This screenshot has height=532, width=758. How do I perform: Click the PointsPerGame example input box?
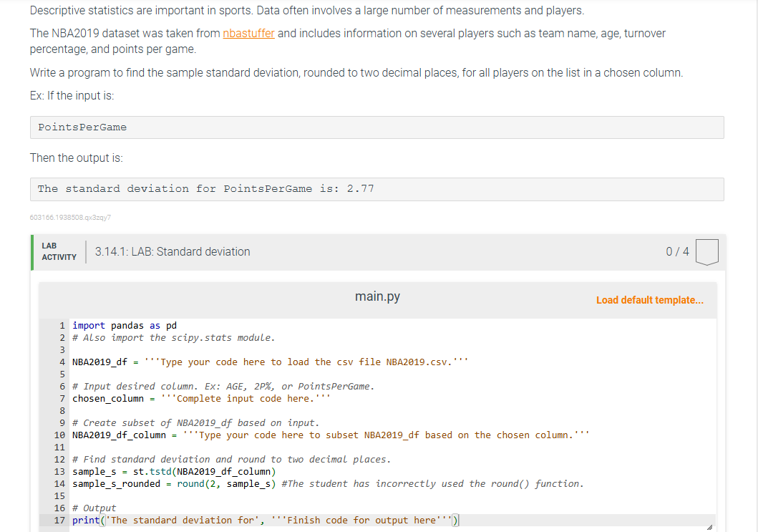pyautogui.click(x=376, y=127)
